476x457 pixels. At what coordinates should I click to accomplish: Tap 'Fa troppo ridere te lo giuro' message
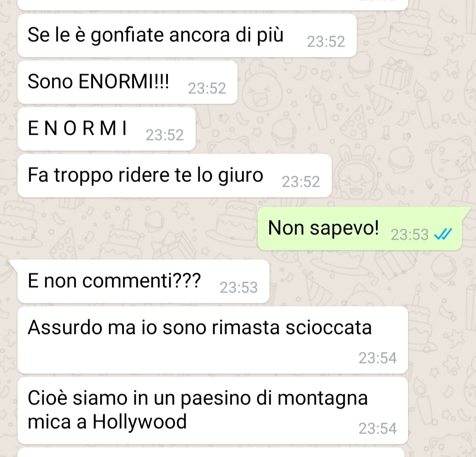pos(175,176)
